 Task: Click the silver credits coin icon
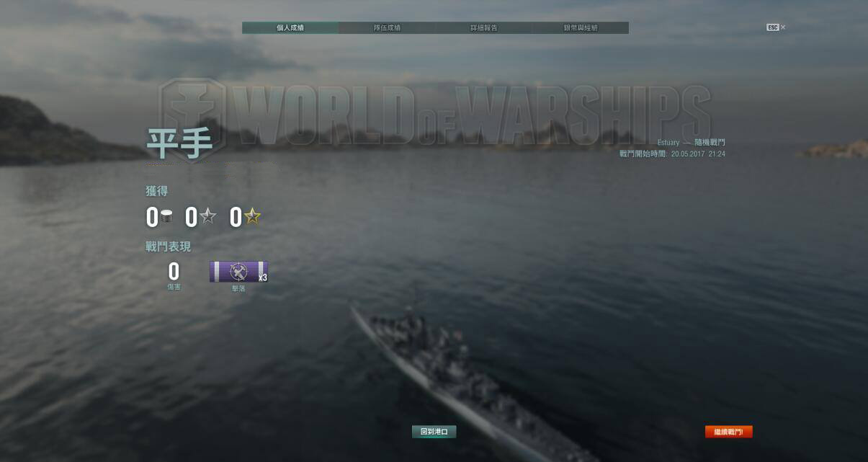point(166,217)
